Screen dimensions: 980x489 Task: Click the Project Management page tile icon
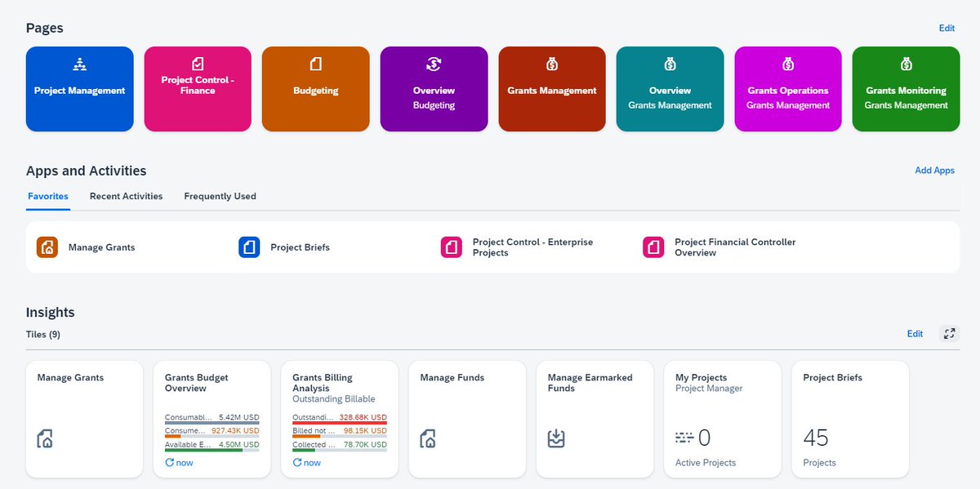[x=79, y=64]
